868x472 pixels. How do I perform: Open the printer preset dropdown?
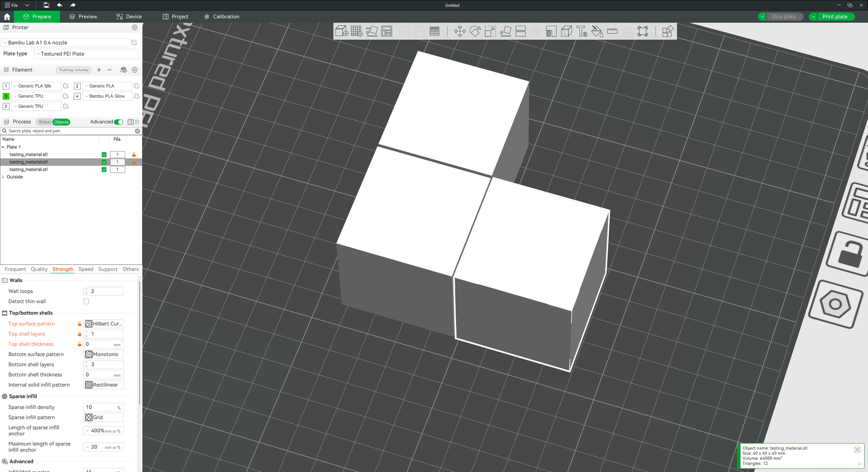tap(66, 43)
